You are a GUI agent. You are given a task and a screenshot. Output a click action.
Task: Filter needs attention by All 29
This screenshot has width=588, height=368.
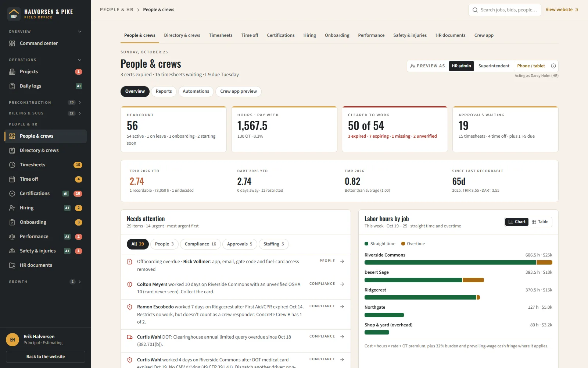tap(138, 244)
